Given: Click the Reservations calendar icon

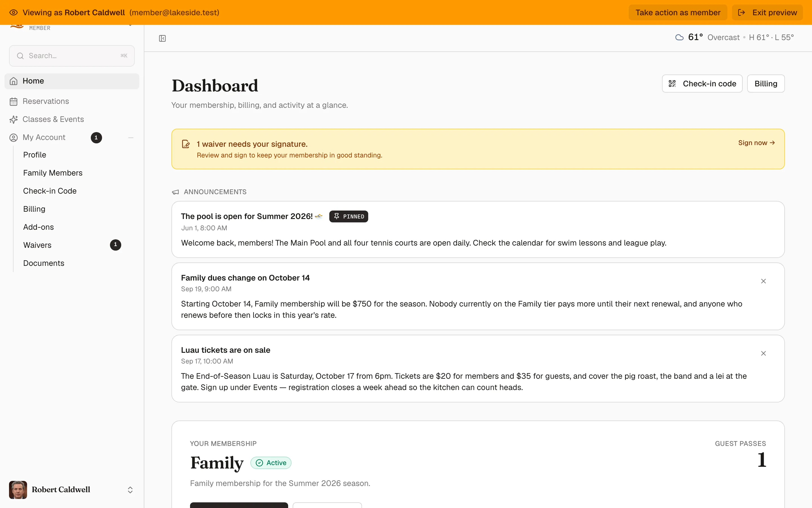Looking at the screenshot, I should click(x=14, y=102).
